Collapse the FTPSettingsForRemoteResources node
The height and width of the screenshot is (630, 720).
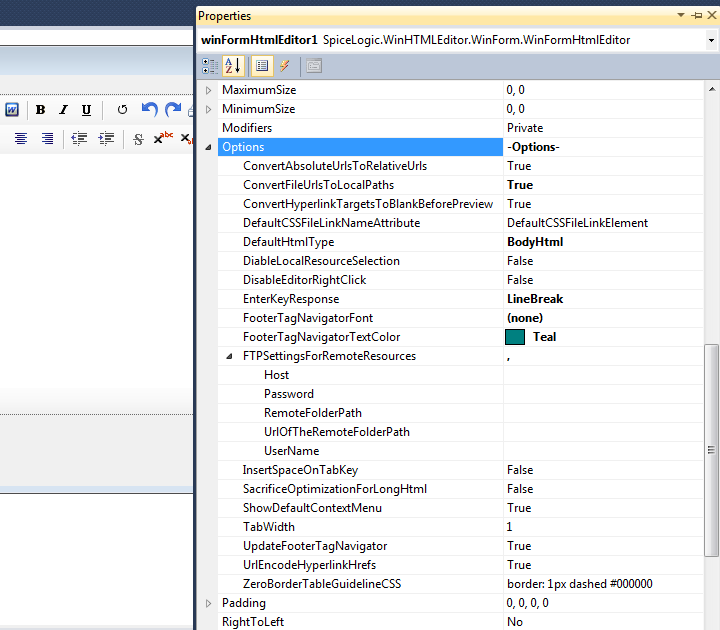[229, 356]
